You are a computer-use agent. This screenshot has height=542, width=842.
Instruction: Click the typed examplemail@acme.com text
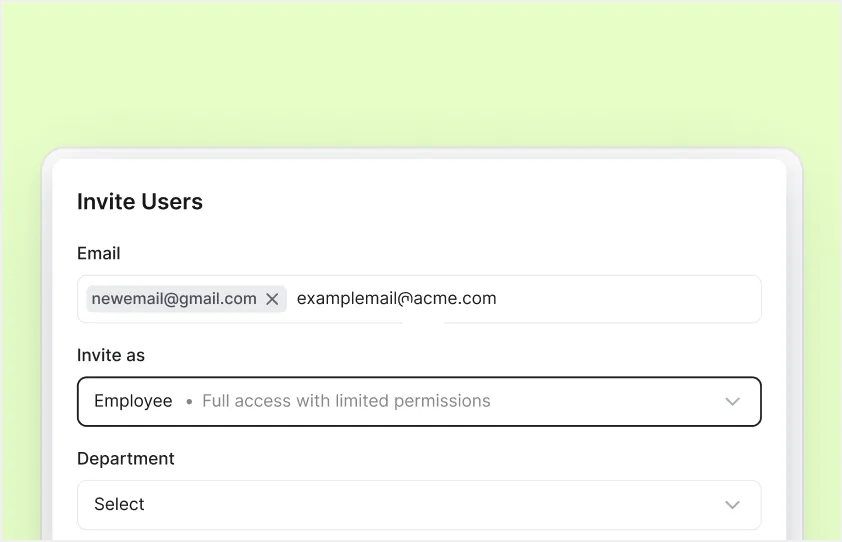pos(396,299)
